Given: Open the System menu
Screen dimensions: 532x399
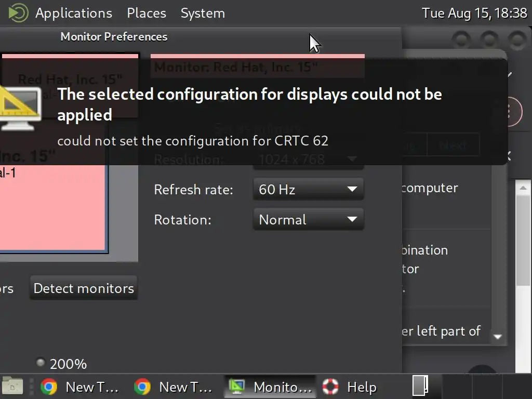Looking at the screenshot, I should (x=203, y=13).
